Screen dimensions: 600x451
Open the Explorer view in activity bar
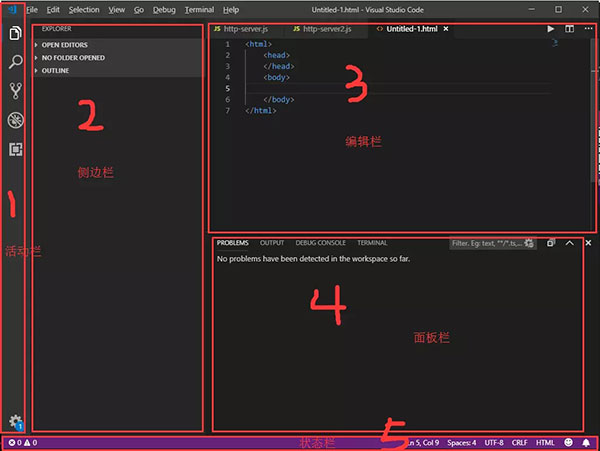15,33
